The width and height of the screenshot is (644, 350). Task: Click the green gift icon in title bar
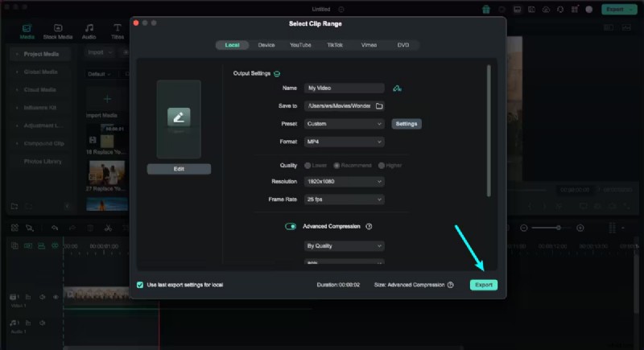click(x=486, y=10)
